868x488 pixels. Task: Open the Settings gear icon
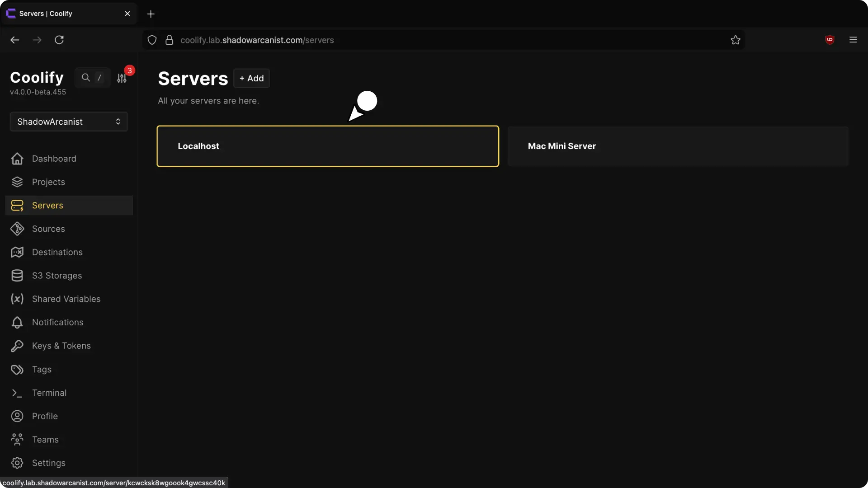pyautogui.click(x=17, y=463)
